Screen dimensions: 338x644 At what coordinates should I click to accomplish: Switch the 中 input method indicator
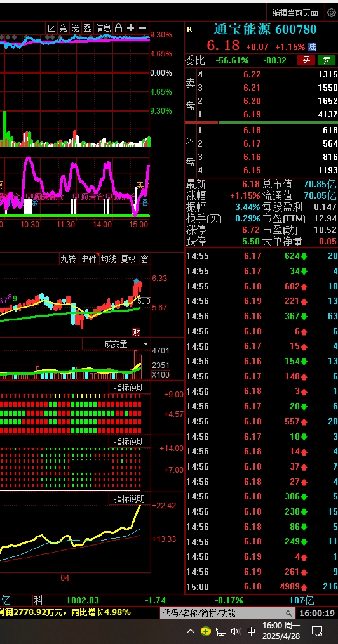click(x=251, y=631)
